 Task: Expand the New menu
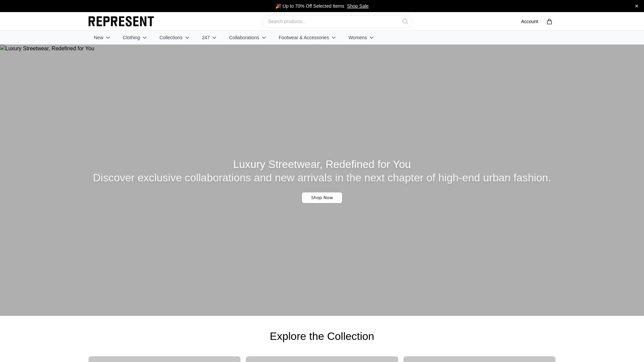pyautogui.click(x=102, y=38)
